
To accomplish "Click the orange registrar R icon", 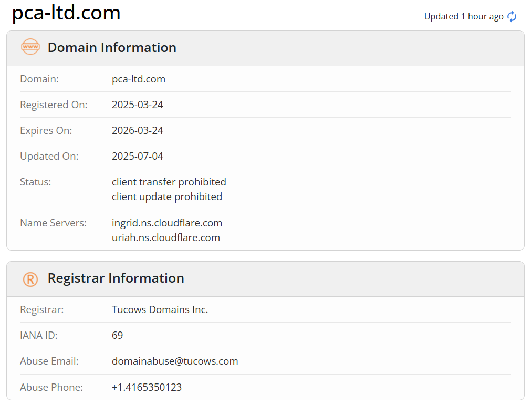I will click(30, 279).
